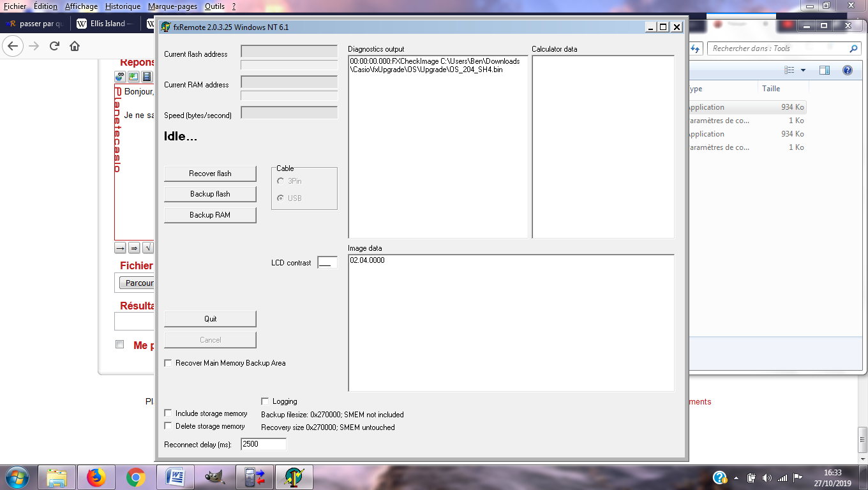Screen dimensions: 868x490
Task: Open the ? help menu in Firefox
Action: point(234,6)
